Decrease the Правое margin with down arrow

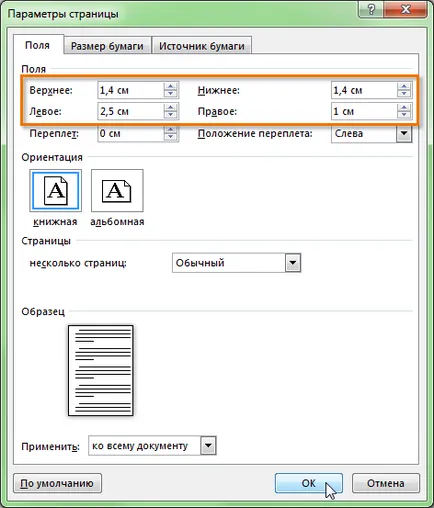(x=404, y=115)
